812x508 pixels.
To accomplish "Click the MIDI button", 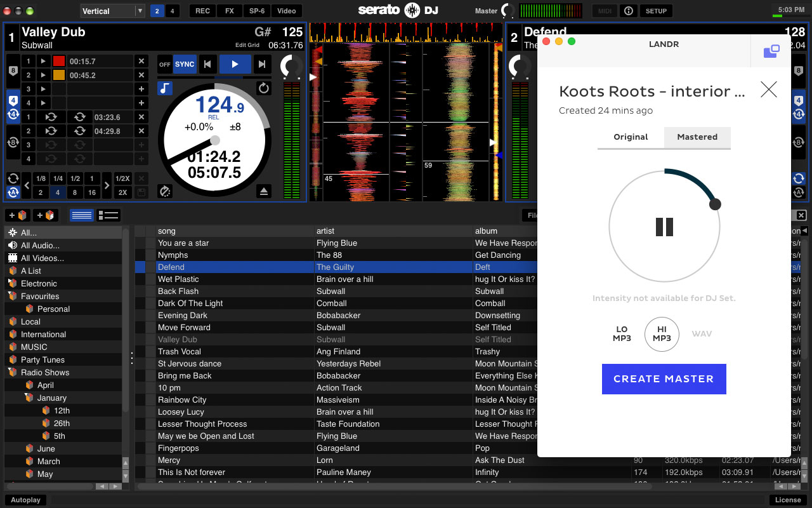I will click(x=605, y=11).
